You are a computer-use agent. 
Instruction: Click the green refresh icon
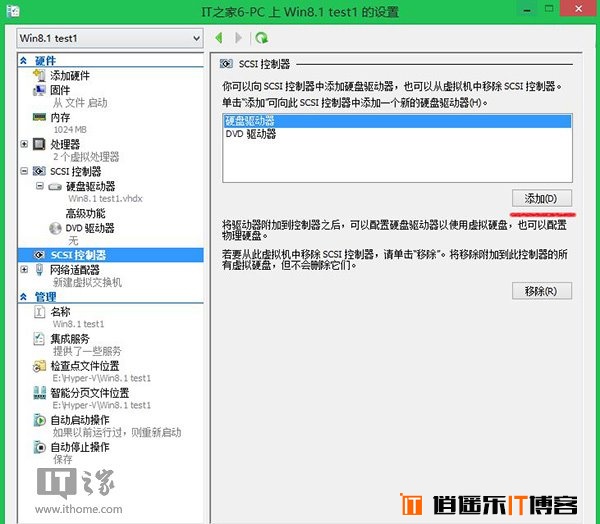tap(262, 38)
